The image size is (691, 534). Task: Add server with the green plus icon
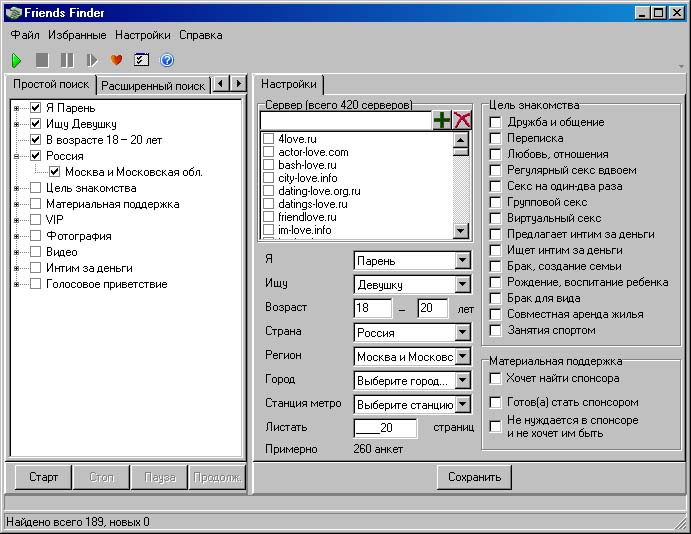[x=442, y=120]
